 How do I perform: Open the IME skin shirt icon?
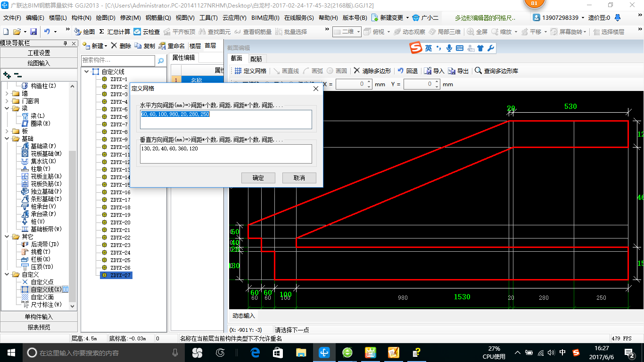point(480,48)
